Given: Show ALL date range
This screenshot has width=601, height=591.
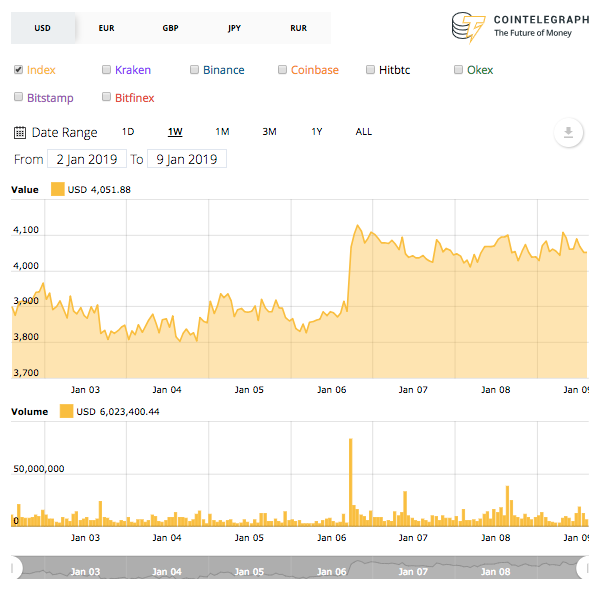Looking at the screenshot, I should [364, 132].
